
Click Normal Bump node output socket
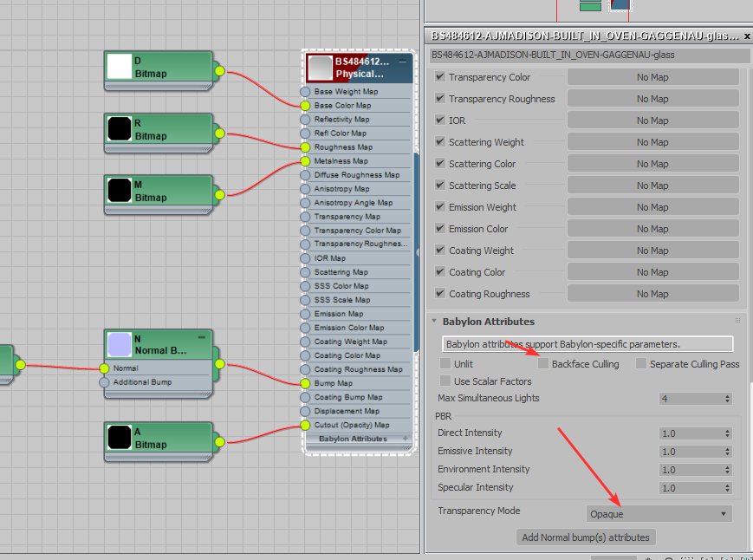point(219,364)
